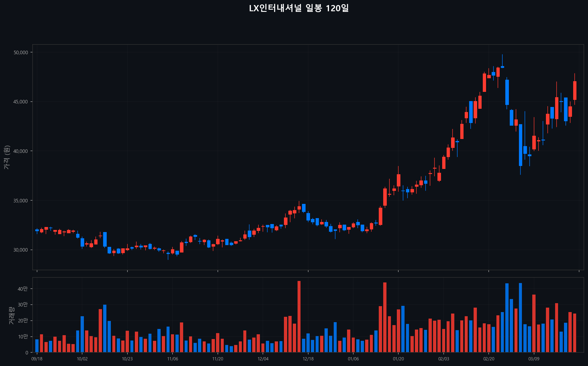Image resolution: width=588 pixels, height=366 pixels.
Task: Click the 11/06 date label
Action: pos(172,359)
